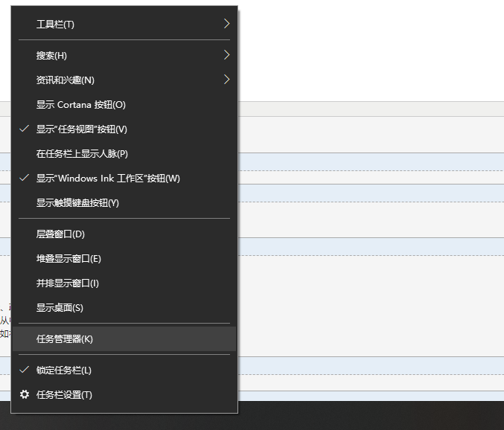
Task: Choose 层叠窗口(D) from the menu
Action: [x=124, y=234]
